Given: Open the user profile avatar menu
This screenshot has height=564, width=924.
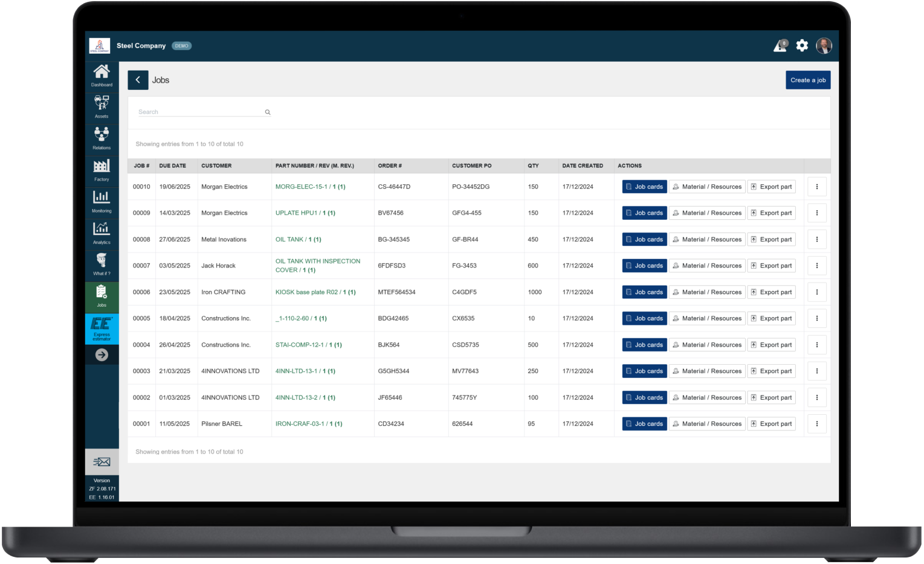Looking at the screenshot, I should tap(824, 46).
